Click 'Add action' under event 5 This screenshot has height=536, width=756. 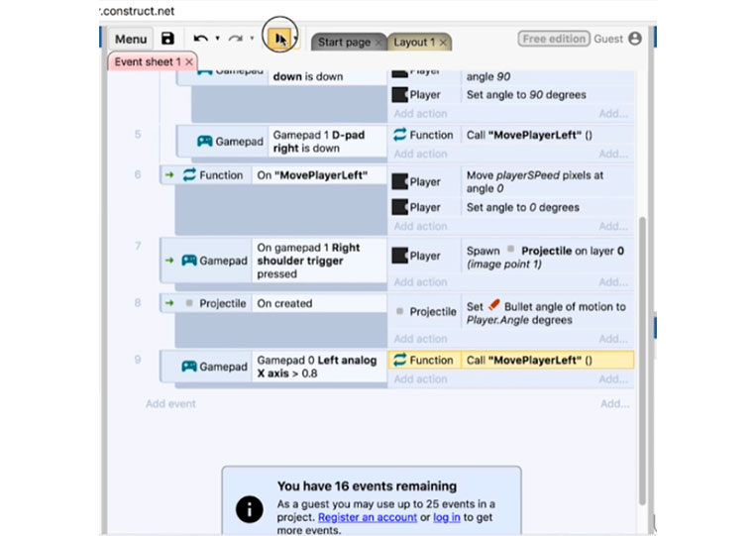click(x=420, y=154)
